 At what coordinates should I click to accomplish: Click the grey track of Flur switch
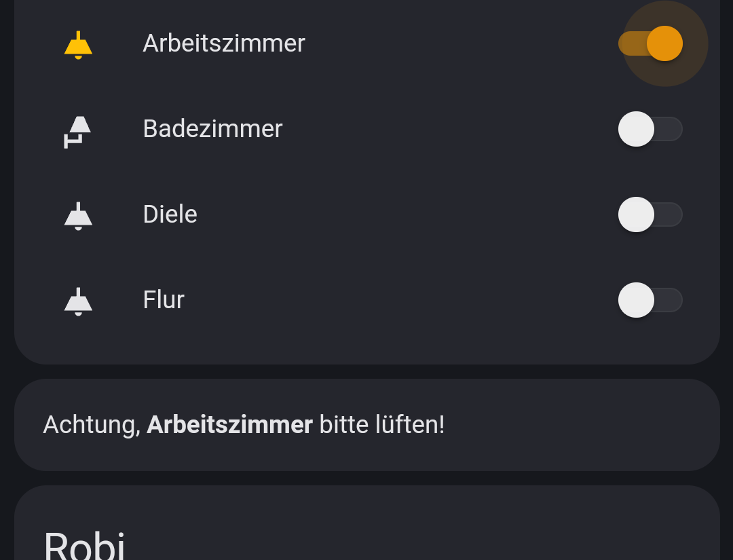coord(671,300)
